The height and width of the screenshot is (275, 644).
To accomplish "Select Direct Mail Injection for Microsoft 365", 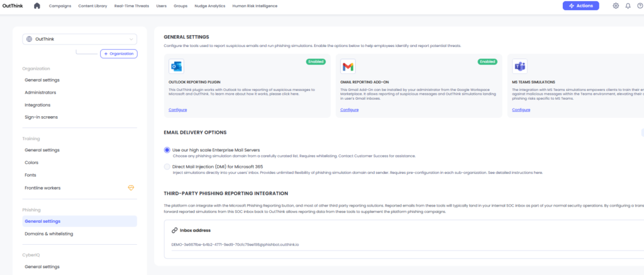I will click(167, 166).
